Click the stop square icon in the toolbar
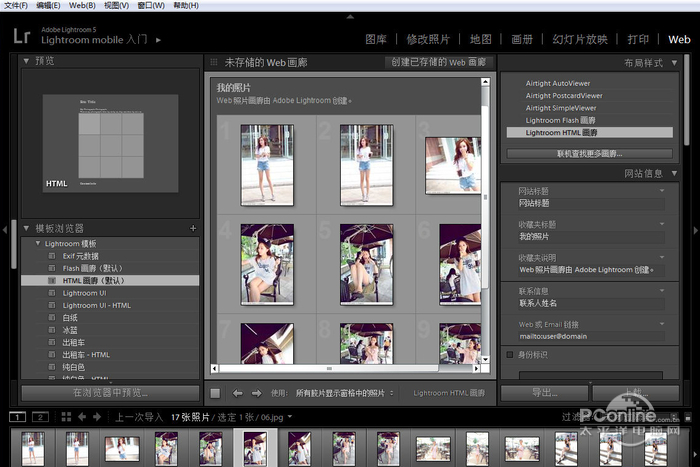The height and width of the screenshot is (467, 700). tap(215, 393)
